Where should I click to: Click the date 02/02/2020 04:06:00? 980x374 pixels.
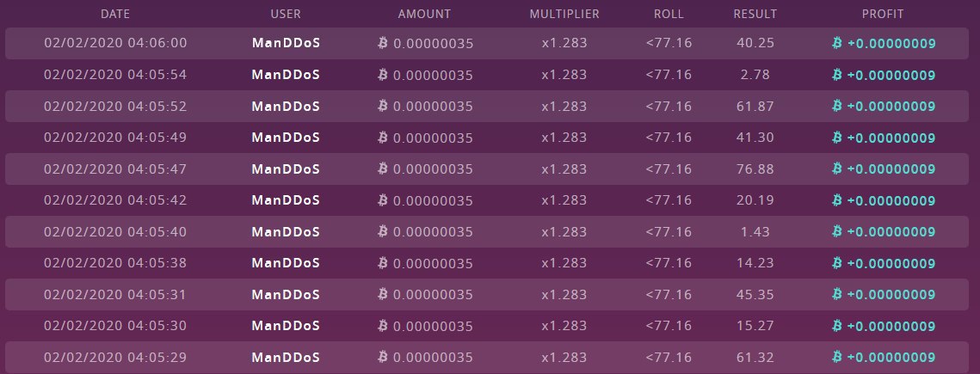pos(115,42)
